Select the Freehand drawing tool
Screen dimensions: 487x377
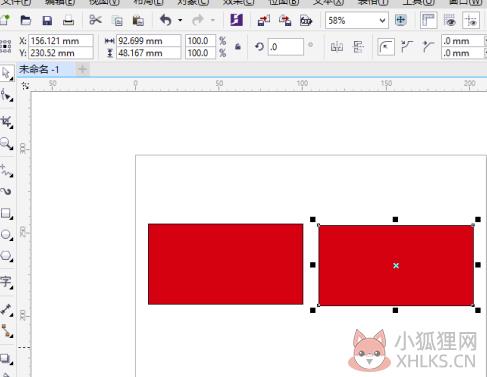(x=7, y=170)
